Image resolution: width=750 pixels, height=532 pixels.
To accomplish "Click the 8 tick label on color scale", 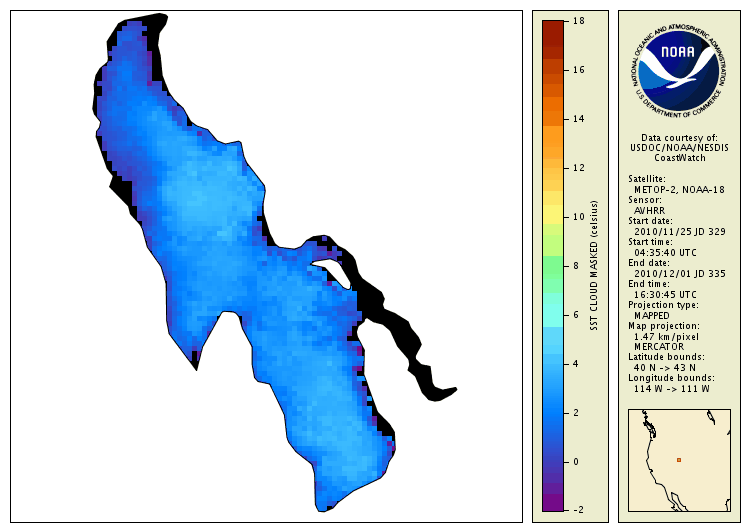I will click(576, 266).
